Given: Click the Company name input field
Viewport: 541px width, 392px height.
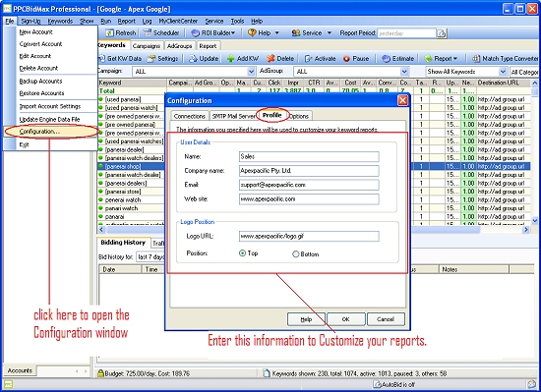Looking at the screenshot, I should [x=309, y=171].
